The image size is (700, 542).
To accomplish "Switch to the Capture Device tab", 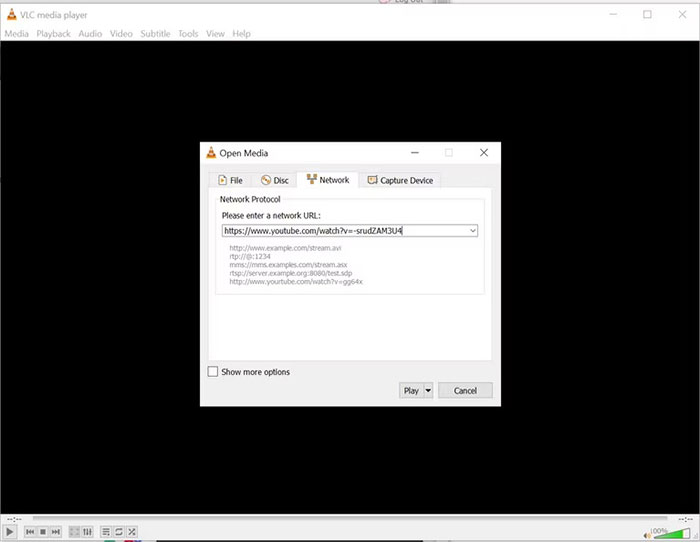I will (x=400, y=180).
